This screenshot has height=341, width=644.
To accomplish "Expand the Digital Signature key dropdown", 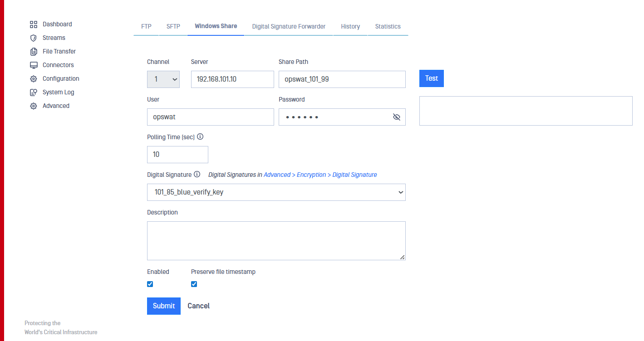I will click(x=276, y=192).
